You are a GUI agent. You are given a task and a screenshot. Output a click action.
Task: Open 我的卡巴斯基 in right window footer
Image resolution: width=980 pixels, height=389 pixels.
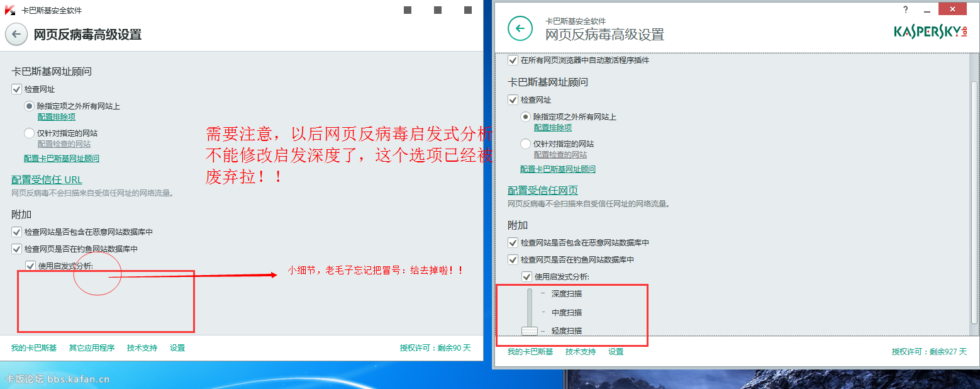tap(530, 352)
